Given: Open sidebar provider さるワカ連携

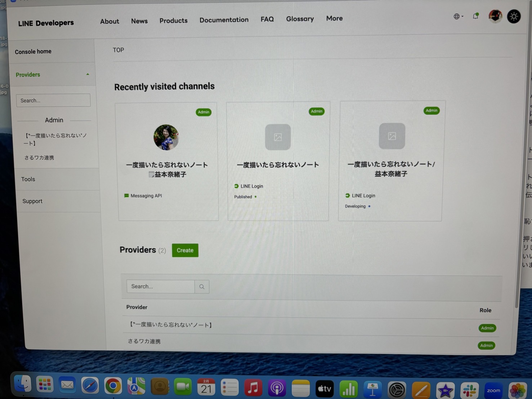Looking at the screenshot, I should (39, 158).
